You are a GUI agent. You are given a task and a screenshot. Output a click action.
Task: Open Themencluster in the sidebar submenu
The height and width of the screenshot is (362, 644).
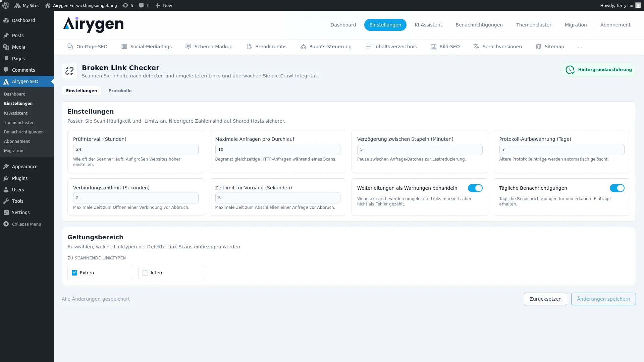click(x=19, y=123)
